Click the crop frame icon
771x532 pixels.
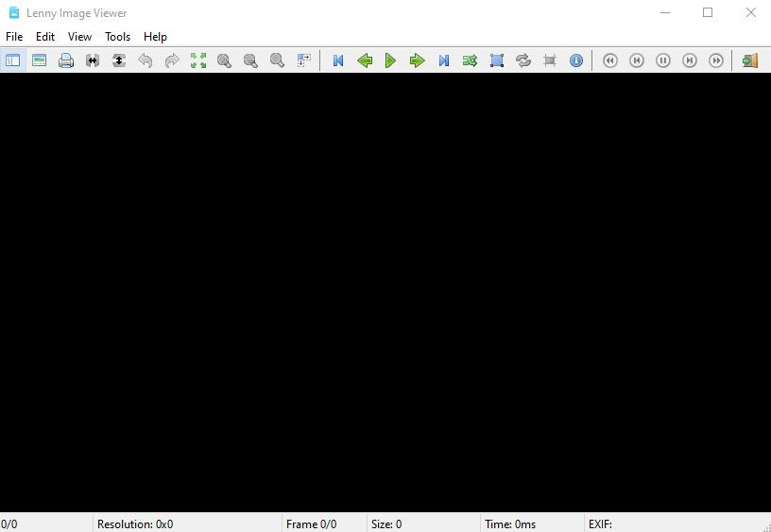point(550,60)
